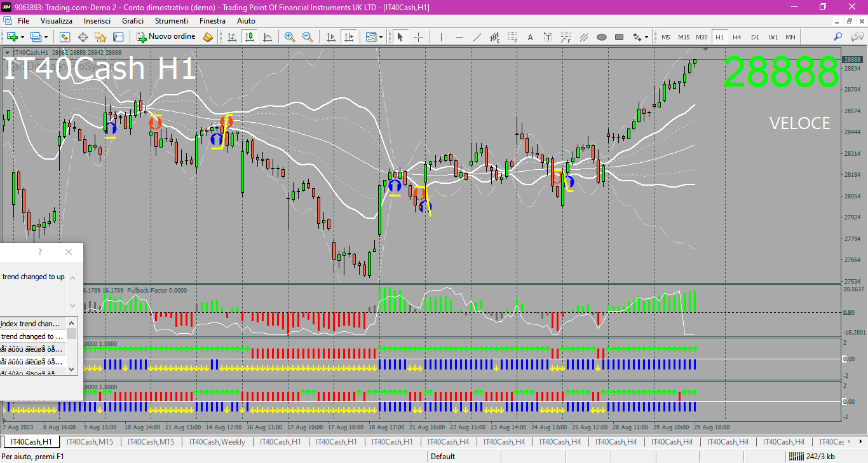Switch chart to line chart mode
The height and width of the screenshot is (463, 868).
coord(268,37)
